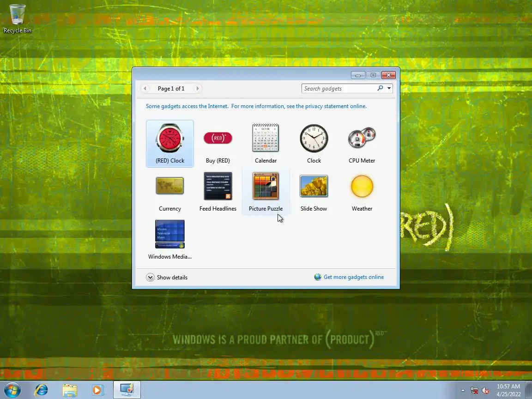This screenshot has width=532, height=399.
Task: Open the search options dropdown arrow
Action: (x=389, y=88)
